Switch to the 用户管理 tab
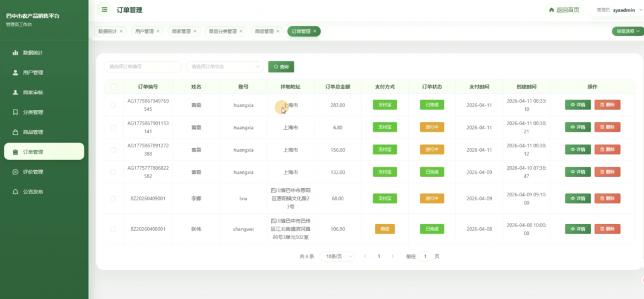Image resolution: width=644 pixels, height=299 pixels. coord(145,31)
